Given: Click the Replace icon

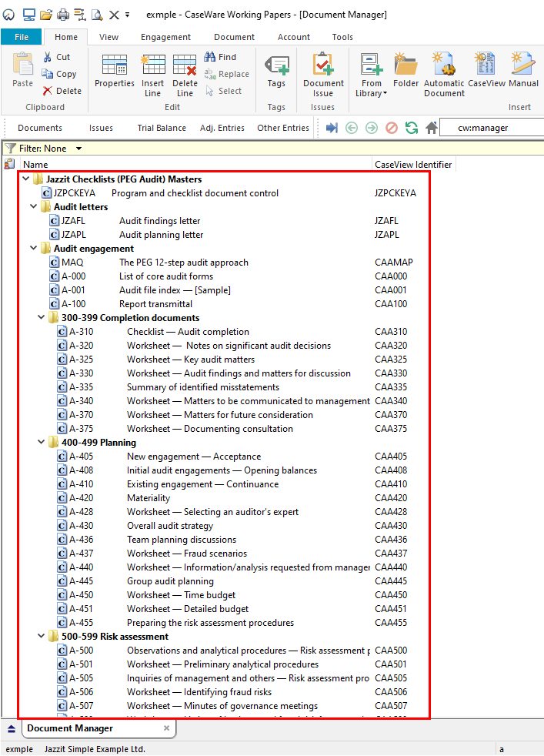Looking at the screenshot, I should (209, 74).
